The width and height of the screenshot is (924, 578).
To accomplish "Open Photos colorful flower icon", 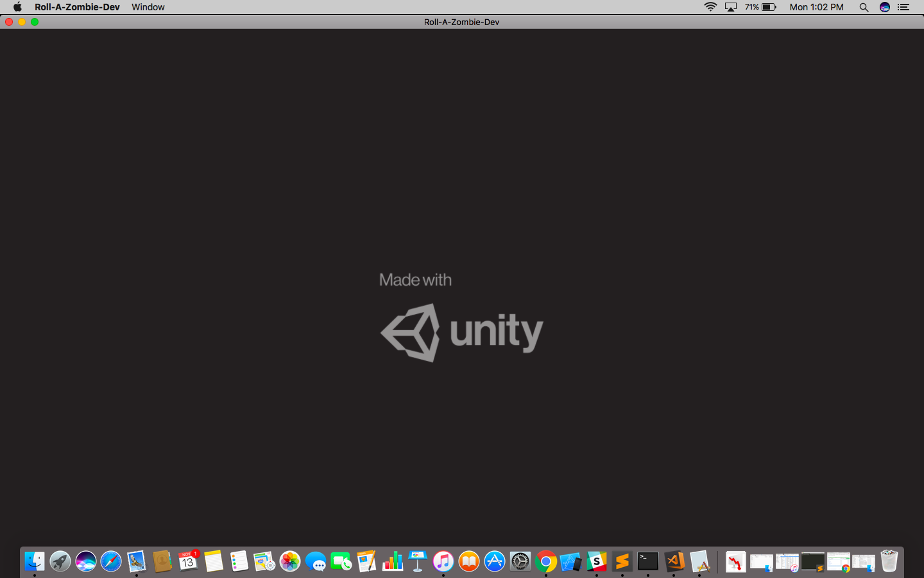I will tap(290, 561).
